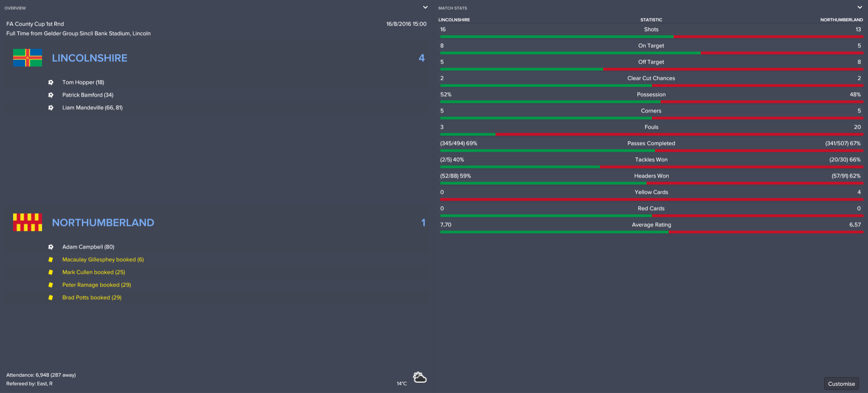Image resolution: width=868 pixels, height=393 pixels.
Task: Click the Match Stats panel title
Action: pos(453,8)
